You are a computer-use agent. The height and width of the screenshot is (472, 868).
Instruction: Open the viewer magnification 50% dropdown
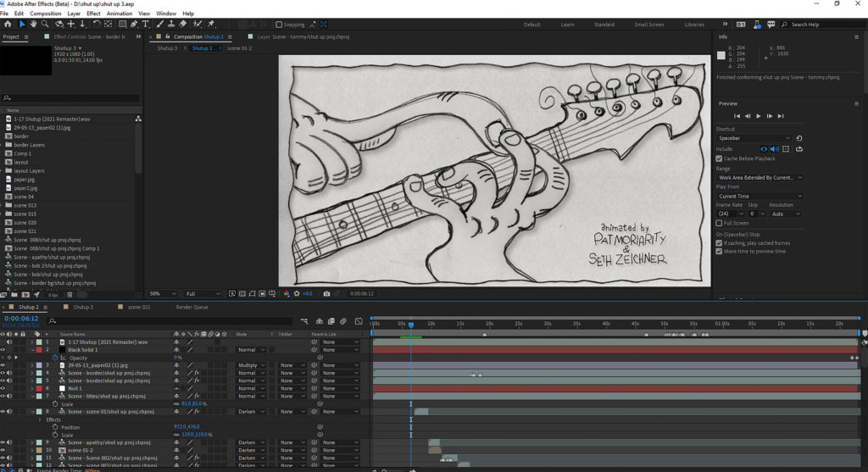pos(163,294)
